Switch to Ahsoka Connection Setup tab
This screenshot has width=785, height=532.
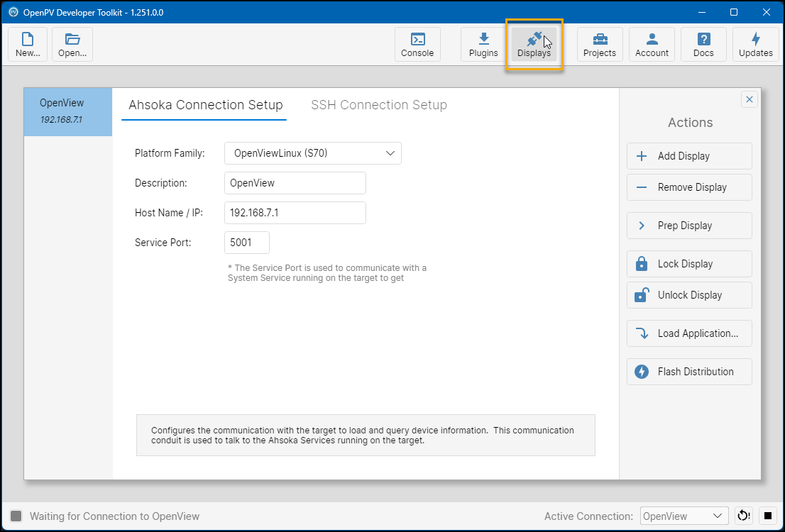(205, 105)
